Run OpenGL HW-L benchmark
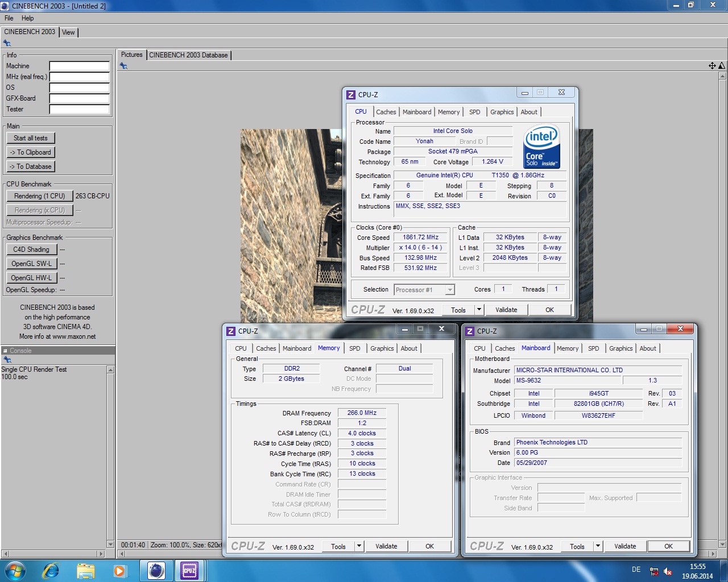Viewport: 728px width, 582px height. [31, 278]
